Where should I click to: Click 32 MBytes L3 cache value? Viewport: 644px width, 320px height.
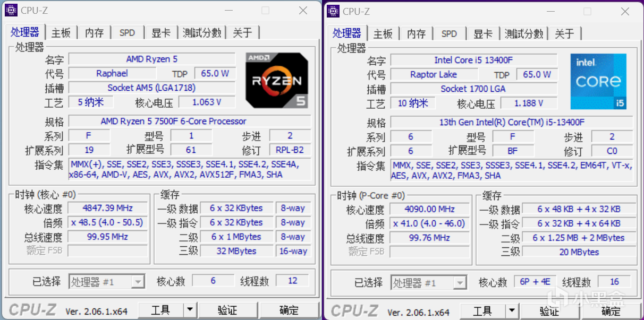click(x=236, y=251)
